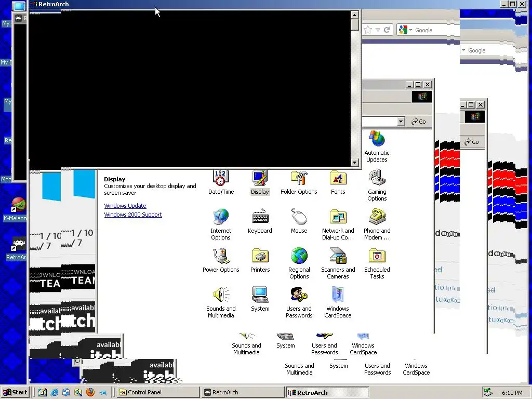Open Regional Options globe icon

pyautogui.click(x=299, y=263)
